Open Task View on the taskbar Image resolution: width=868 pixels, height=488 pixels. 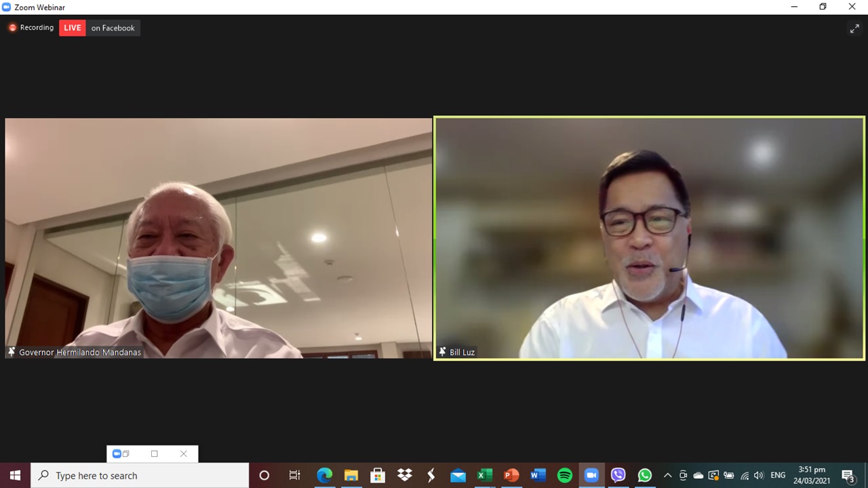pos(295,475)
